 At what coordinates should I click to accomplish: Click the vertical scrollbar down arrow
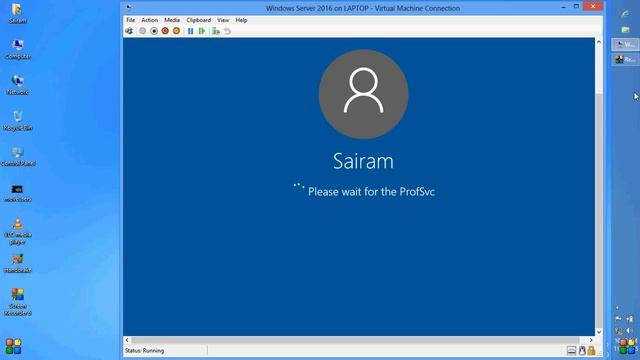tap(599, 332)
